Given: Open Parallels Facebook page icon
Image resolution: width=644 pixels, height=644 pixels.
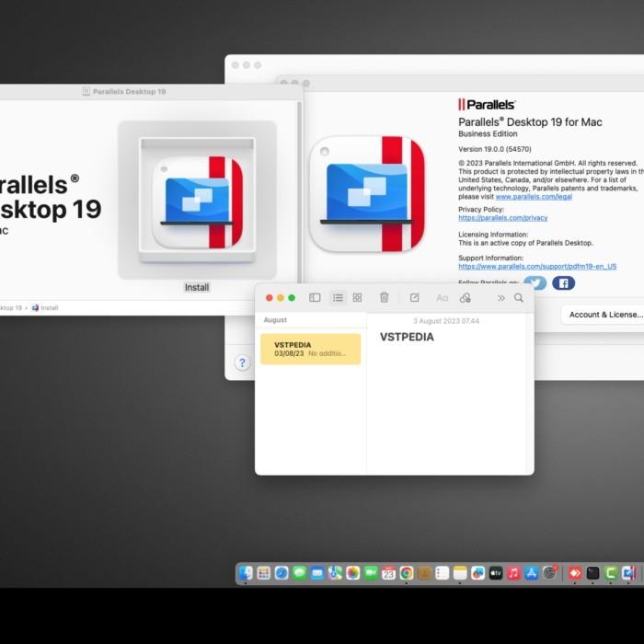Looking at the screenshot, I should (563, 283).
